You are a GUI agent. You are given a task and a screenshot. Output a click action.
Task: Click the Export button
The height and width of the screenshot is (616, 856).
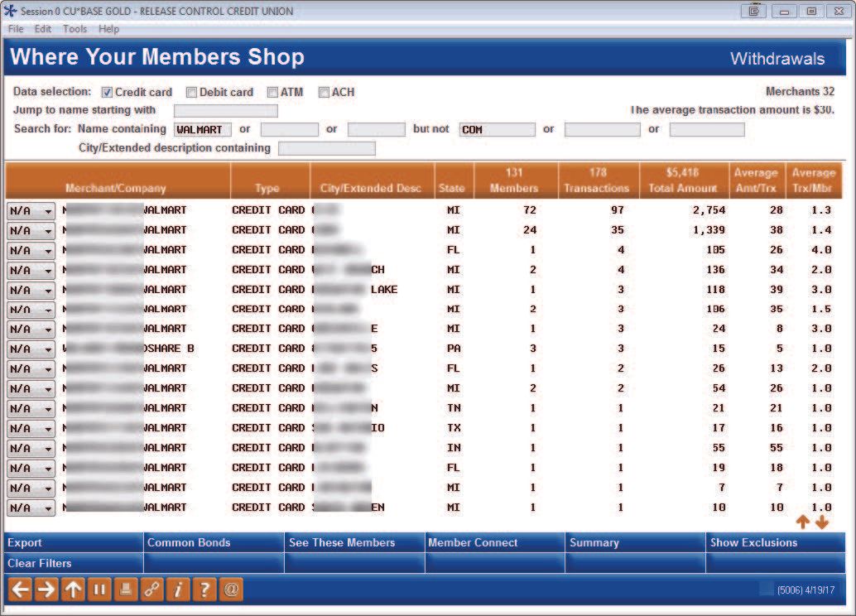point(74,543)
